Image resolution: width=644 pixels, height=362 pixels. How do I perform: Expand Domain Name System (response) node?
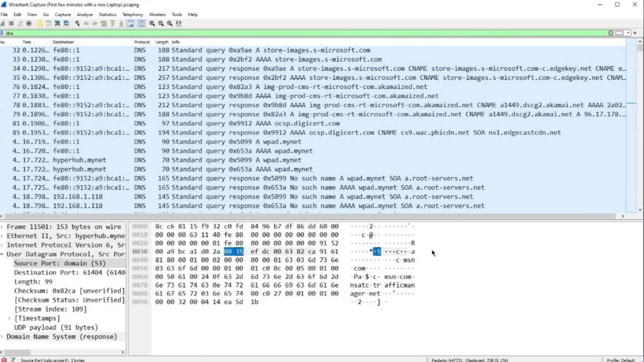[x=2, y=337]
